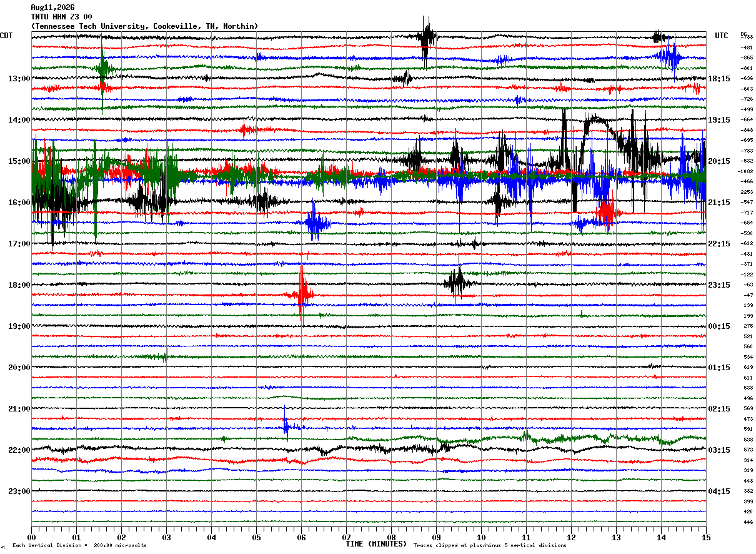Click the 00:15 UTC time label
Viewport: 756px width, 554px height.
[719, 326]
